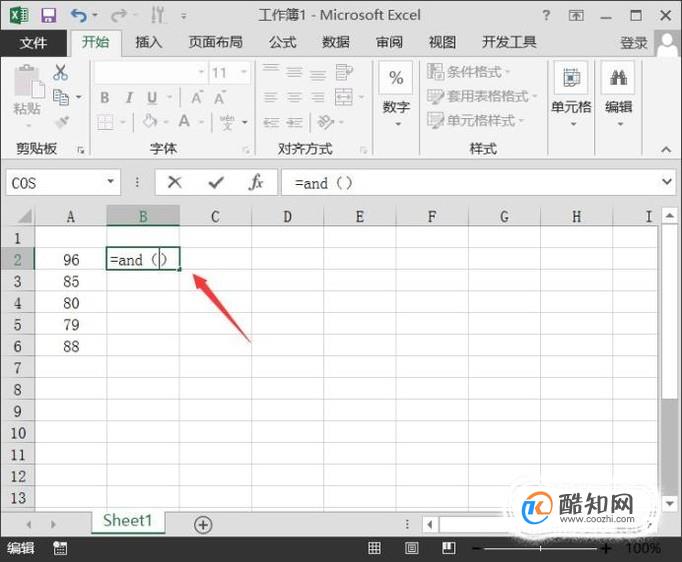Confirm formula with the checkmark icon
682x562 pixels.
click(216, 183)
